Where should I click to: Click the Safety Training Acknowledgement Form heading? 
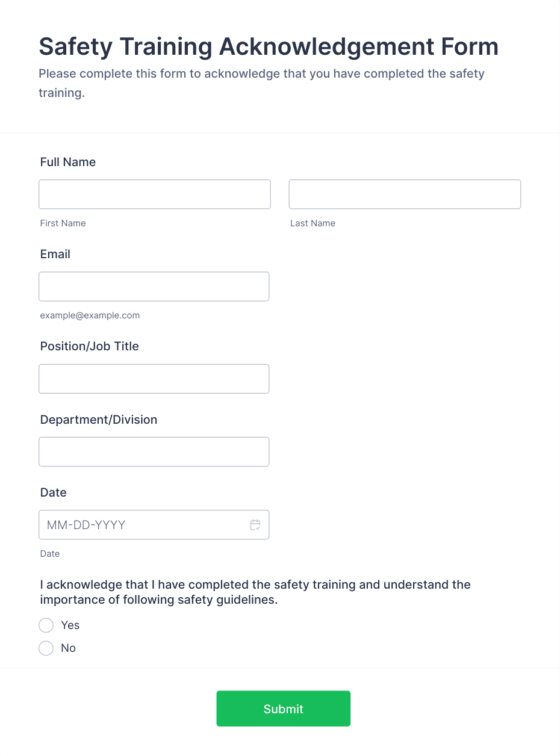tap(269, 46)
